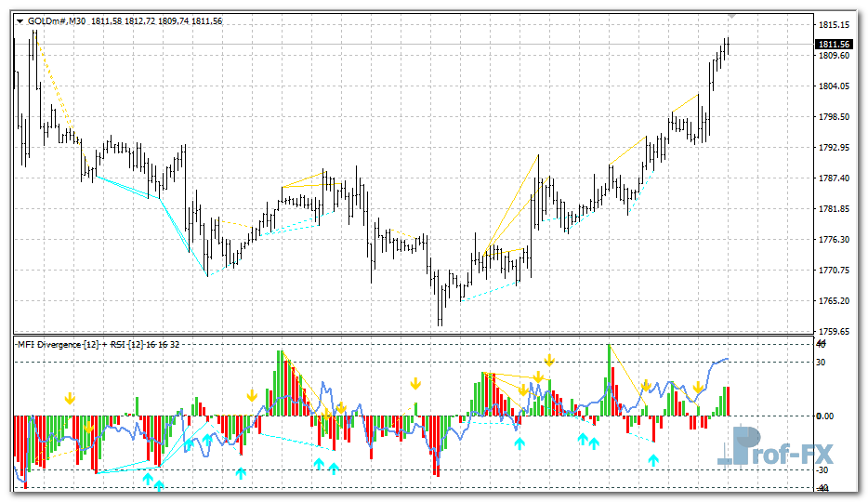Open the dropdown triangle beside GOLDm#

[x=20, y=20]
